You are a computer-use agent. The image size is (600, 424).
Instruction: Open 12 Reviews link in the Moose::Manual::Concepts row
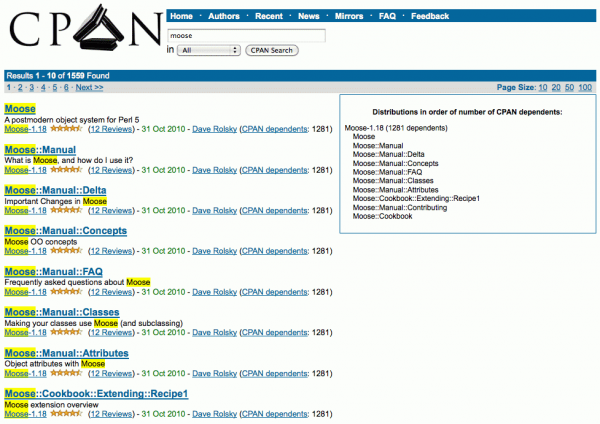coord(111,251)
